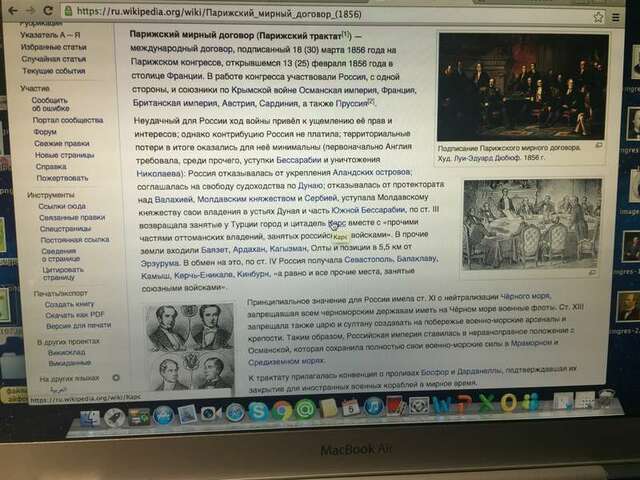The width and height of the screenshot is (640, 480).
Task: Click the green padlock in address bar
Action: pyautogui.click(x=68, y=11)
